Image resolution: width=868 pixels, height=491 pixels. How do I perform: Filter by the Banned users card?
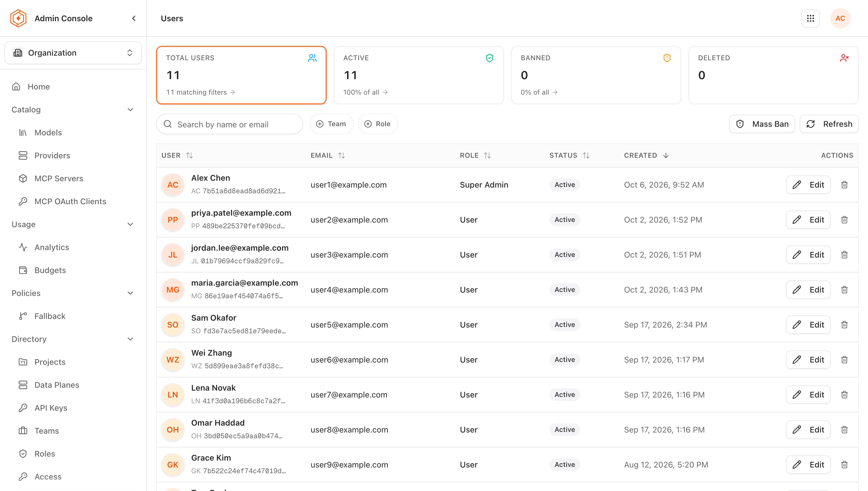tap(596, 75)
